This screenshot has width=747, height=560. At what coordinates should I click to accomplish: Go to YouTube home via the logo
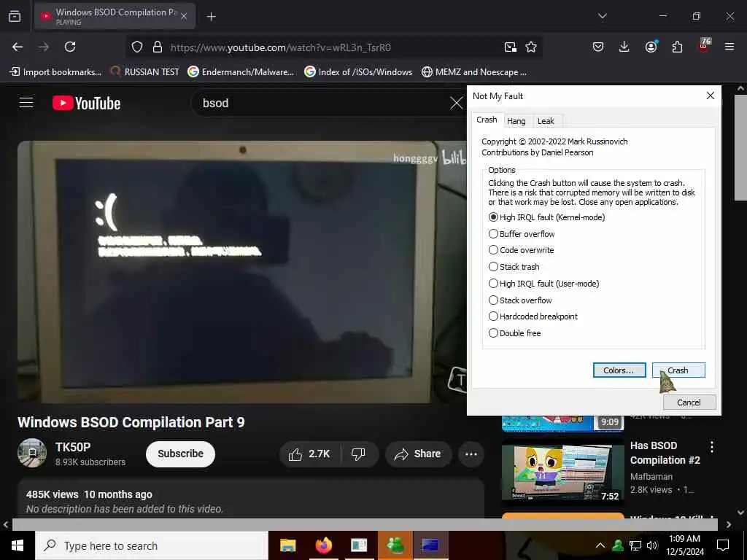[86, 103]
